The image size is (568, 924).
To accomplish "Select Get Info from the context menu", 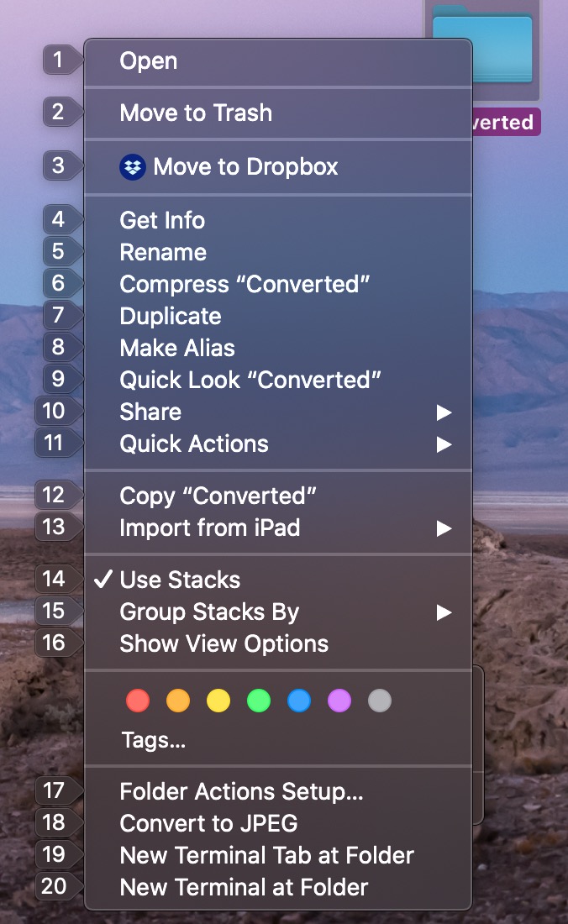I will click(x=162, y=220).
